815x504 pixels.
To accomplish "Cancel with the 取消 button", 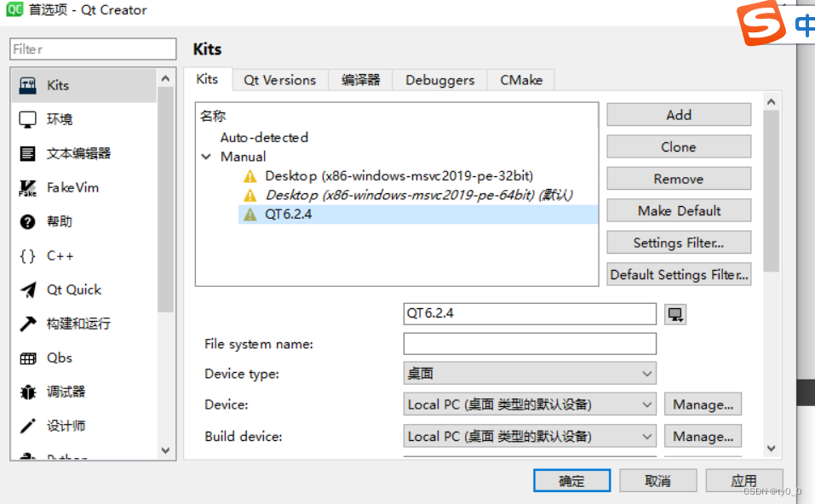I will point(658,481).
